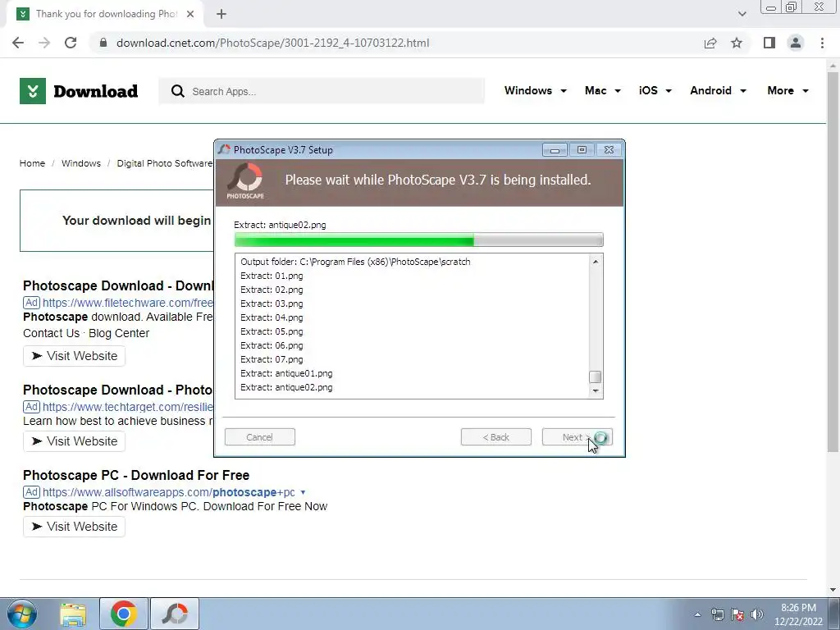Click the Contact Us ad link

point(51,333)
